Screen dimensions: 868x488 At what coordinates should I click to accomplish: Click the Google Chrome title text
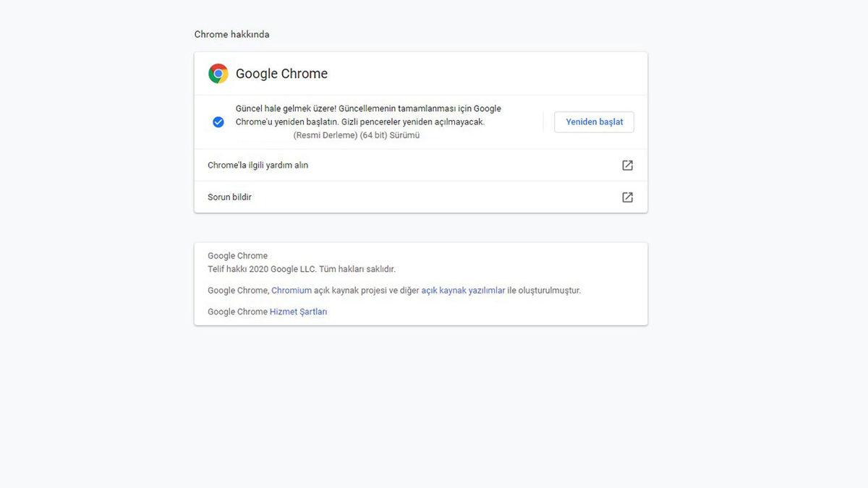(281, 74)
